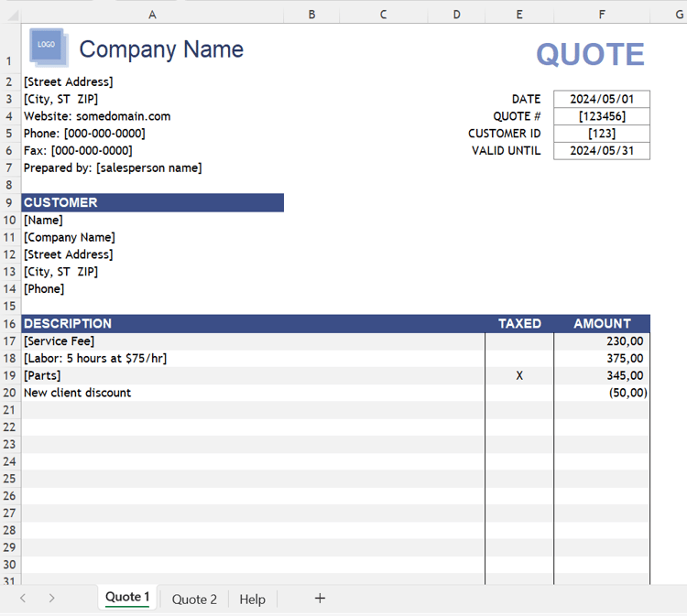
Task: Click Prepared by: [salesperson name] cell
Action: pos(113,168)
